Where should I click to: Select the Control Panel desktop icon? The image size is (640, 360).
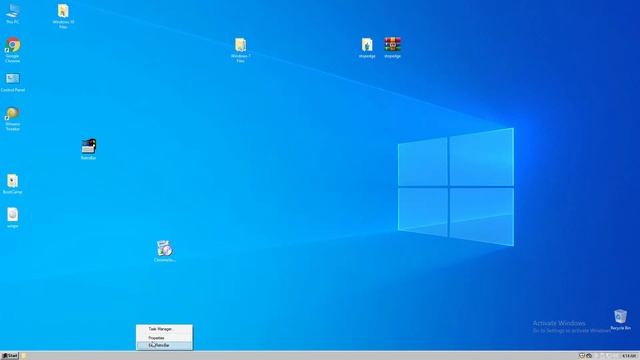click(13, 82)
